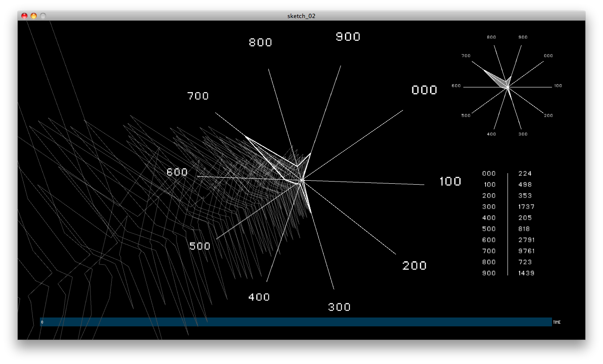This screenshot has height=364, width=603.
Task: Click the large 100 axis label
Action: 450,182
